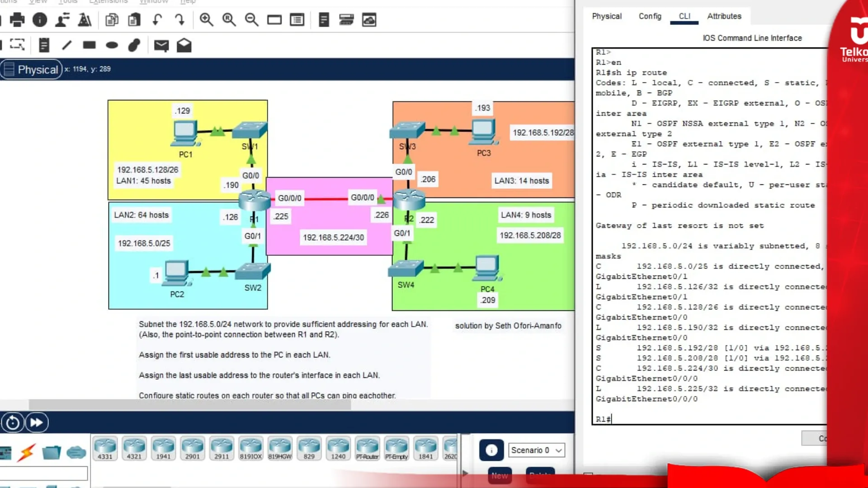Click the 192.168.5.224/30 label
This screenshot has width=868, height=488.
point(333,238)
